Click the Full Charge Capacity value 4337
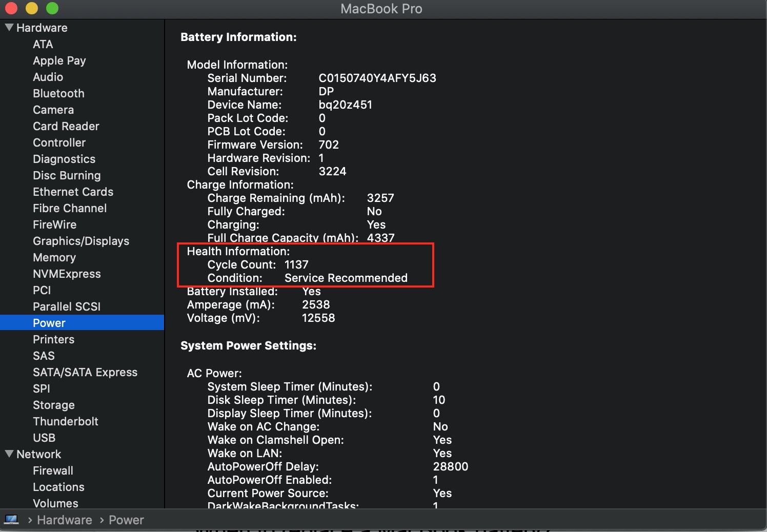767x532 pixels. (381, 238)
